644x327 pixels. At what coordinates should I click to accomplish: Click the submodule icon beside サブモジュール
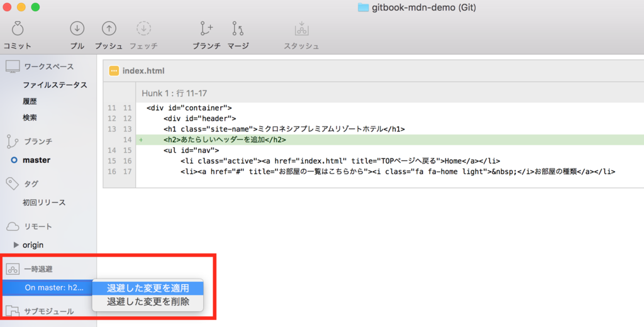[x=13, y=311]
